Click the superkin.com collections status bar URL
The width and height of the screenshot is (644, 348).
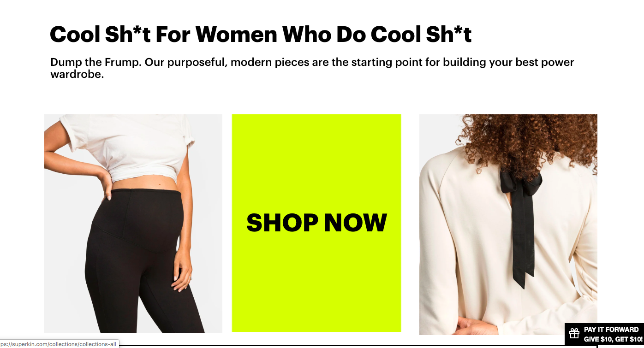[x=59, y=344]
